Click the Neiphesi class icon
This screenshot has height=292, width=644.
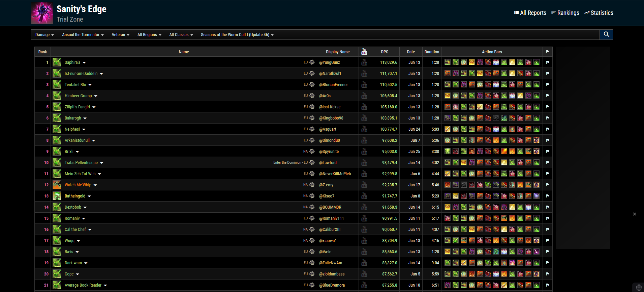(x=57, y=129)
